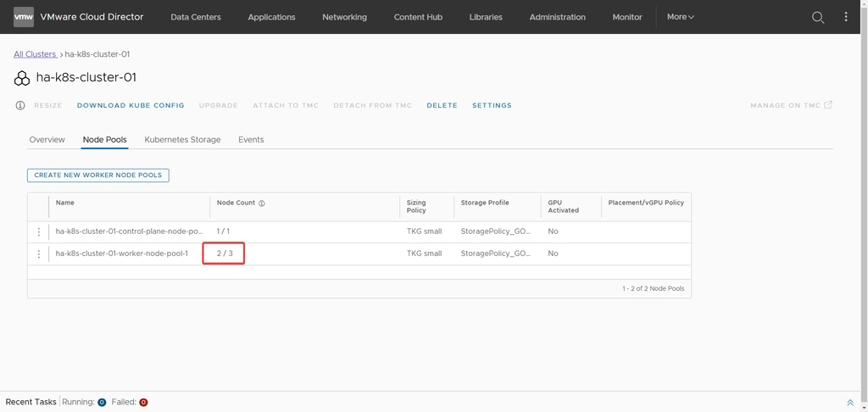Viewport: 868px width, 412px height.
Task: Click Download Kube Config
Action: (131, 106)
